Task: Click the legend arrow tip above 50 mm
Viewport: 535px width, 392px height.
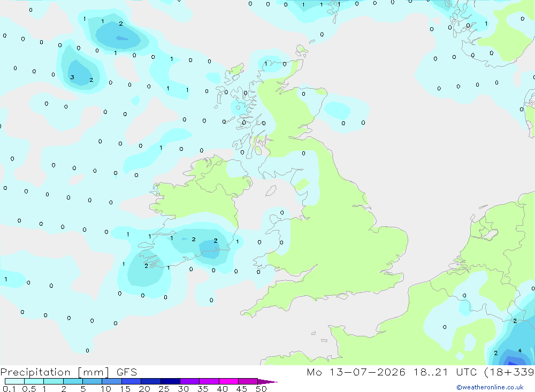Action: pos(267,382)
